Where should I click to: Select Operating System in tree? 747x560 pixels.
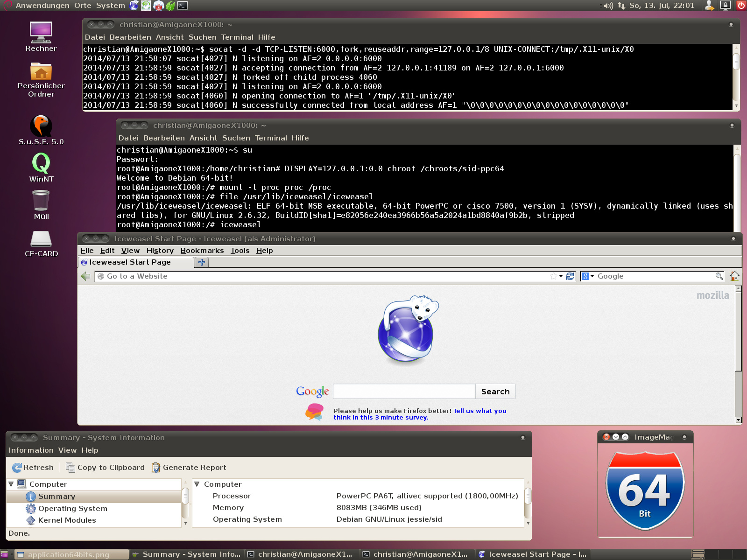[x=72, y=509]
